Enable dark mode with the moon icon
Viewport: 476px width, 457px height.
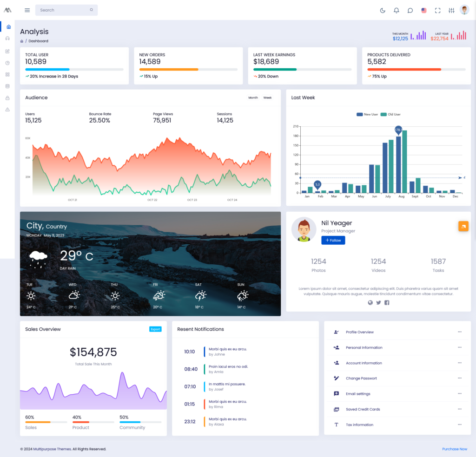[383, 10]
